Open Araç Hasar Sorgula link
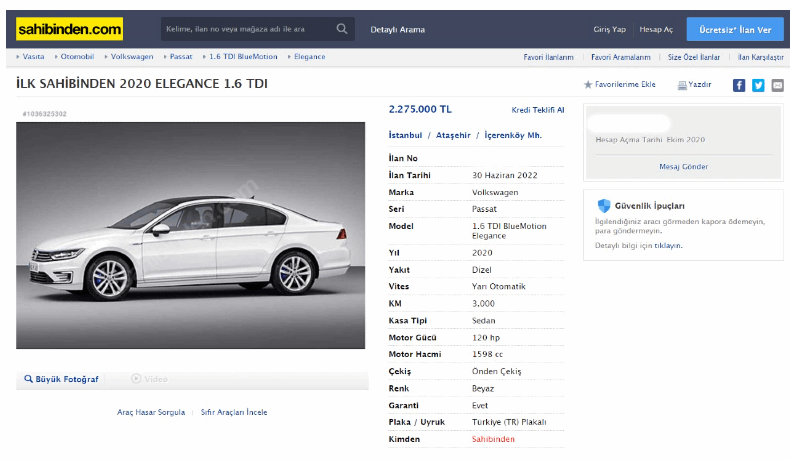The width and height of the screenshot is (790, 460). (x=151, y=412)
